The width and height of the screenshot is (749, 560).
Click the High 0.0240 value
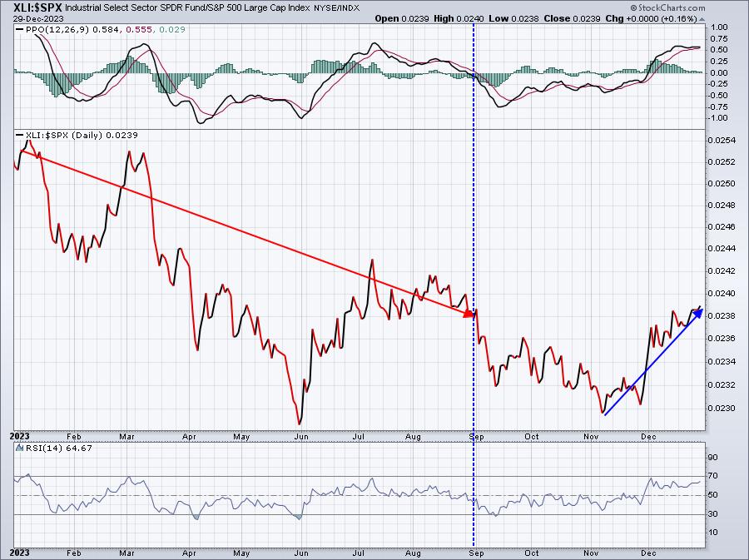(x=459, y=18)
